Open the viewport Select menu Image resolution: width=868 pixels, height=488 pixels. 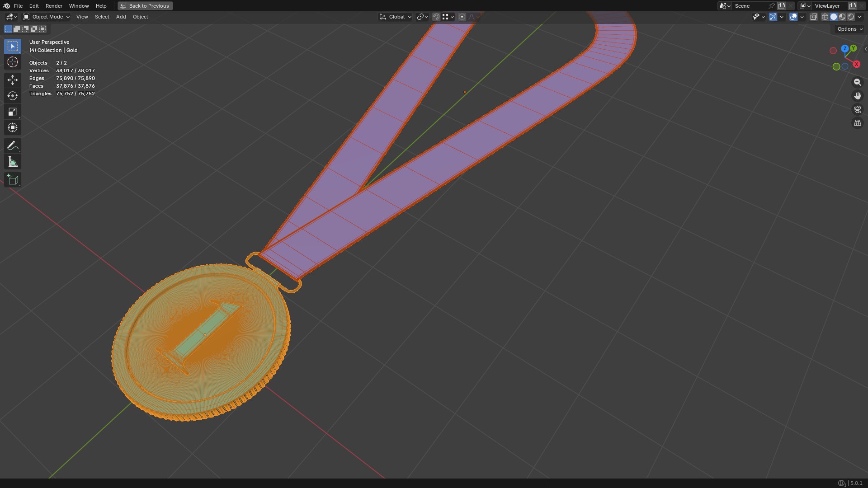click(x=102, y=17)
